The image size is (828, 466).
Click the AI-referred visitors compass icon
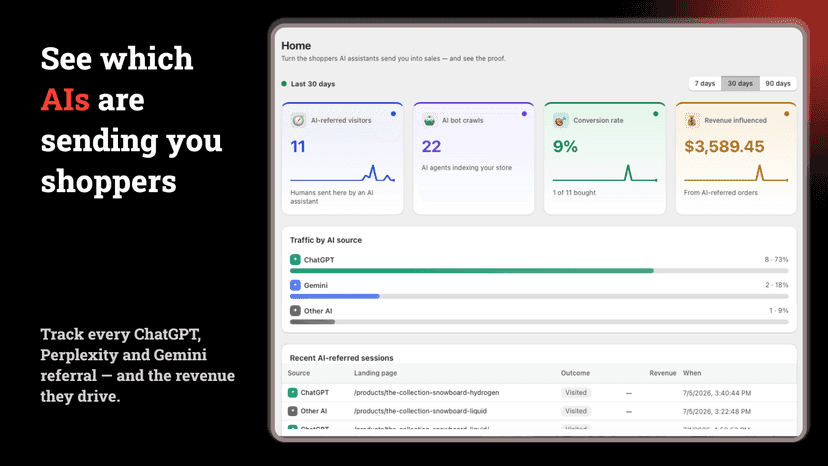pyautogui.click(x=298, y=120)
